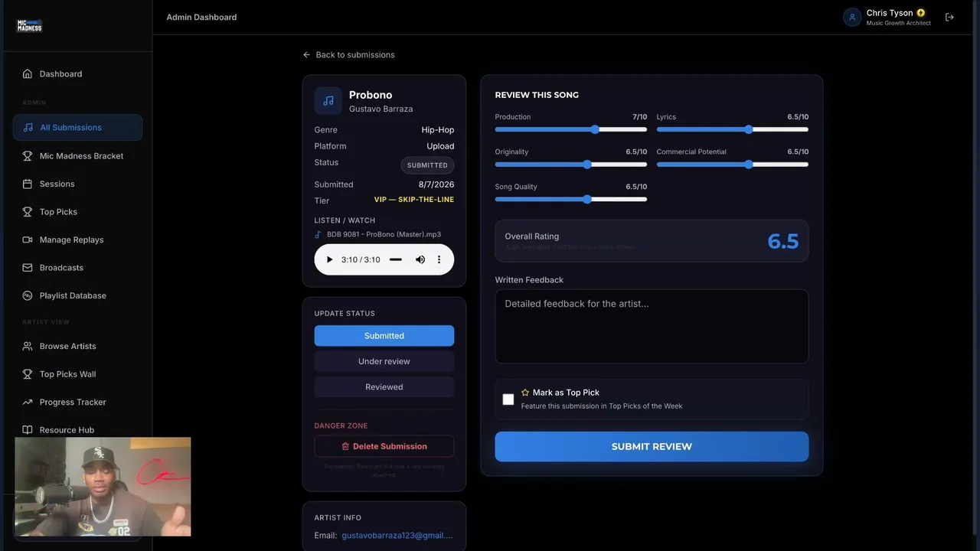Open the Dashboard menu item
980x551 pixels.
(77, 74)
